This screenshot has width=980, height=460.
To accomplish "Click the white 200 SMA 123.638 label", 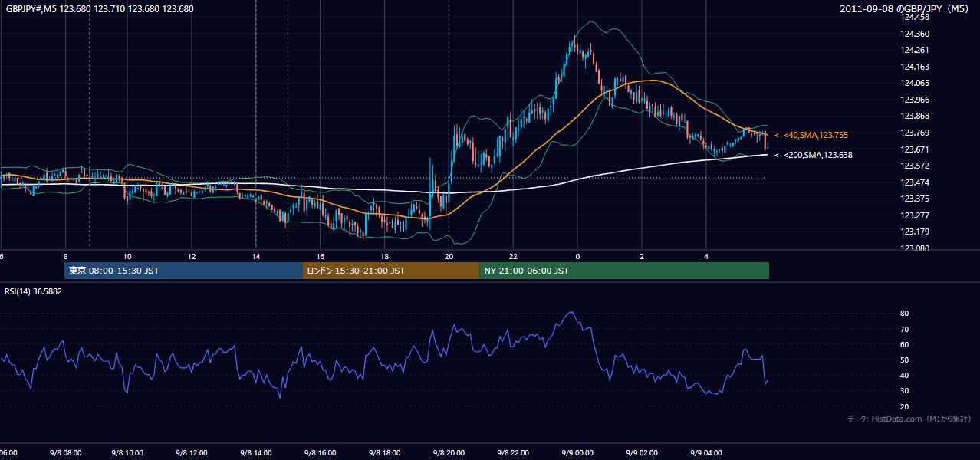I will click(x=813, y=155).
